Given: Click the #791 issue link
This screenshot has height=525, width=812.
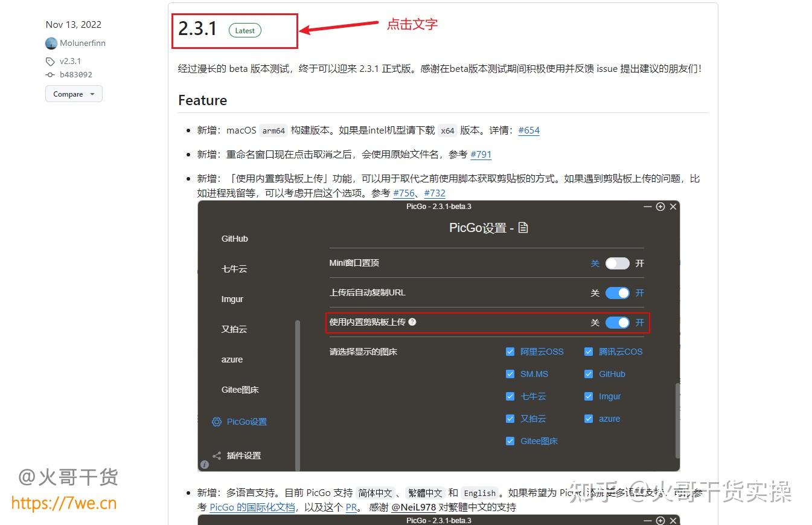Looking at the screenshot, I should coord(481,155).
